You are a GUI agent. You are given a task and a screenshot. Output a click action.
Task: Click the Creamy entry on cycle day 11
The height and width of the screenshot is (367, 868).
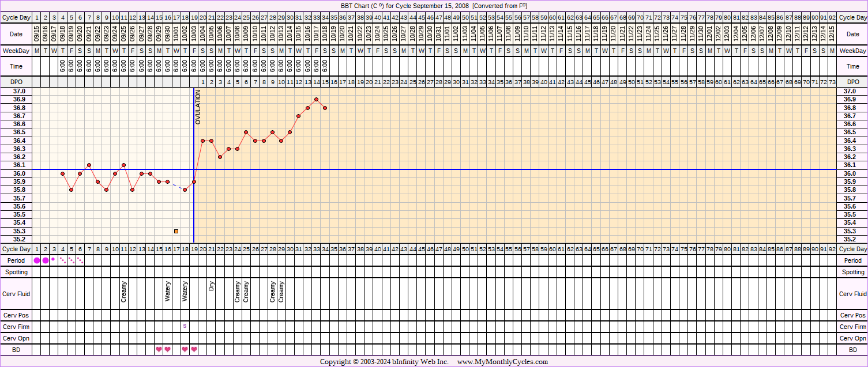click(x=123, y=292)
